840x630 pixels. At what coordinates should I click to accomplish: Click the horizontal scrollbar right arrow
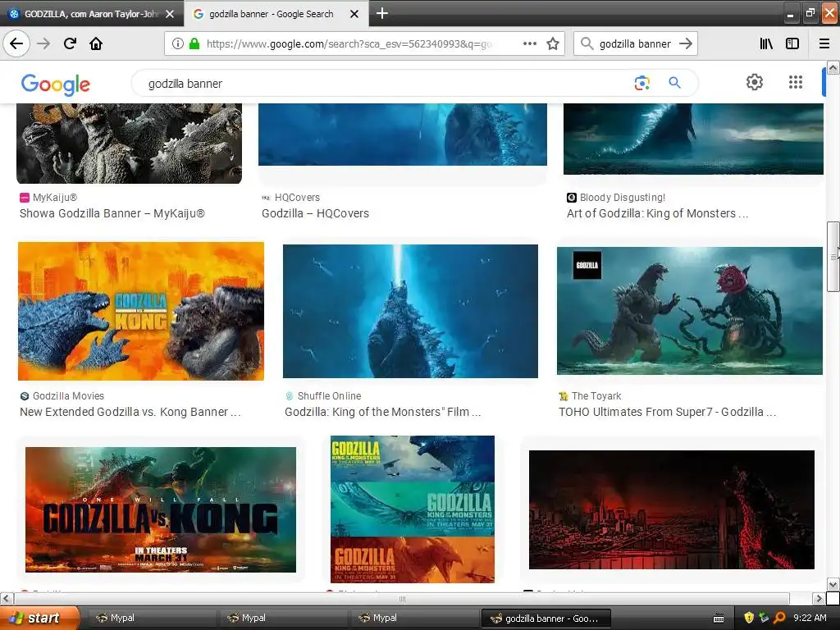819,598
